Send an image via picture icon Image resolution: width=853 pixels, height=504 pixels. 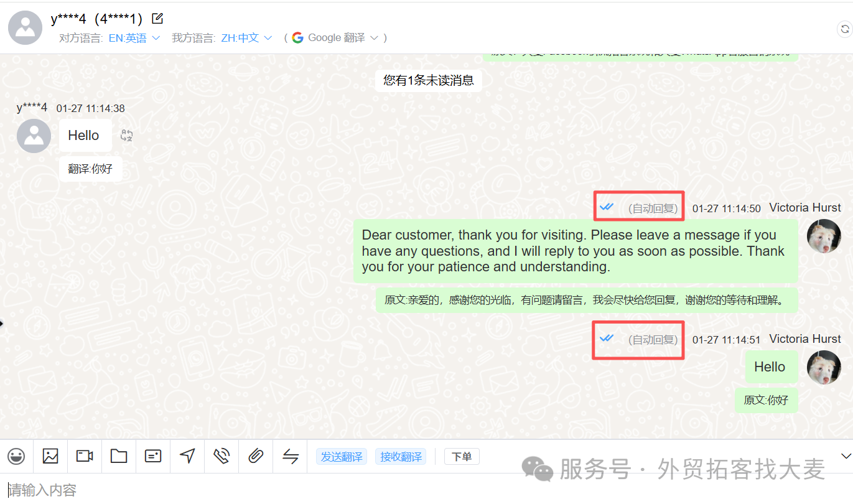tap(50, 456)
